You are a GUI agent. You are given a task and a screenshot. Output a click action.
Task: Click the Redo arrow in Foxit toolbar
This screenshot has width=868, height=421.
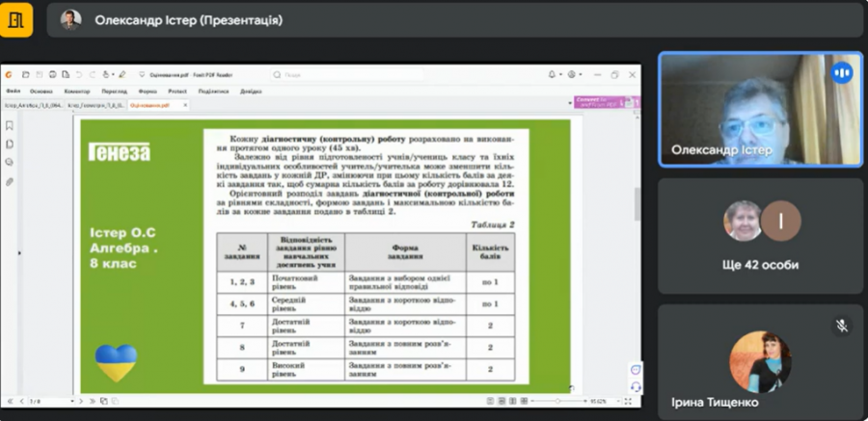pos(92,75)
